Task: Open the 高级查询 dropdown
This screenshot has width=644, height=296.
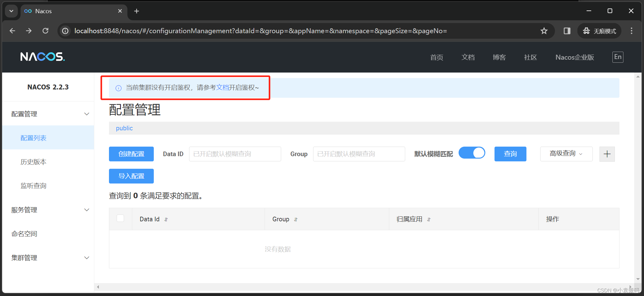Action: pos(566,154)
